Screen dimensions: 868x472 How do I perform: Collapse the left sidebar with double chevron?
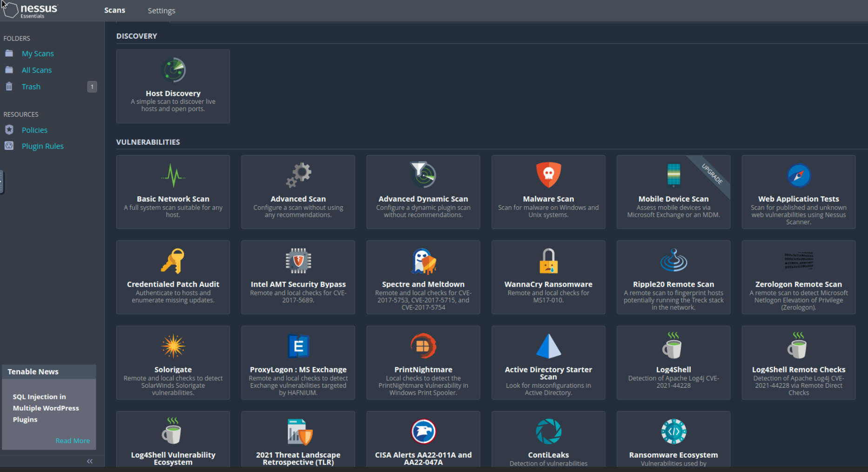pos(90,461)
